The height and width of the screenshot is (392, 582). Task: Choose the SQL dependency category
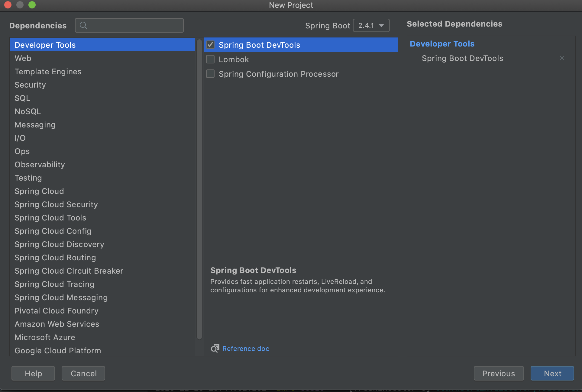point(22,98)
